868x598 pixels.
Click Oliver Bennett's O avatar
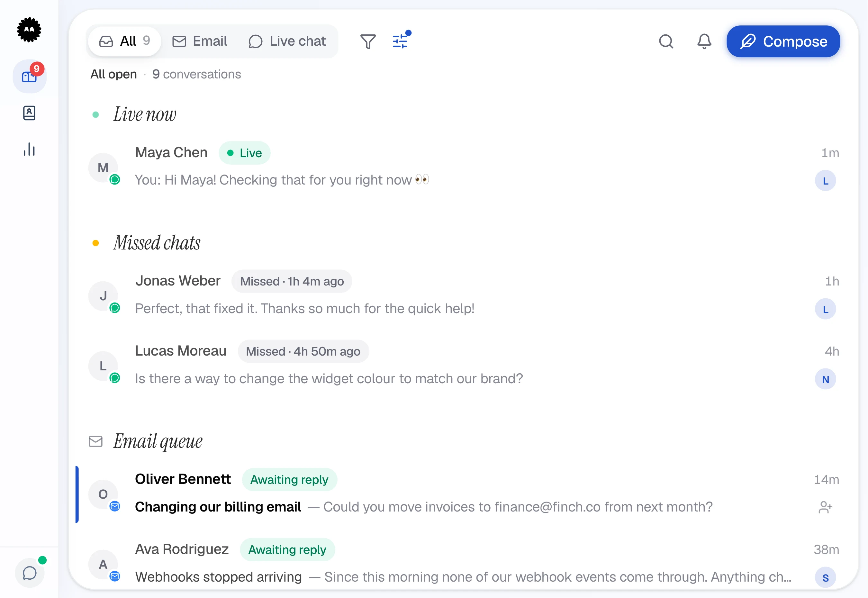pyautogui.click(x=103, y=494)
